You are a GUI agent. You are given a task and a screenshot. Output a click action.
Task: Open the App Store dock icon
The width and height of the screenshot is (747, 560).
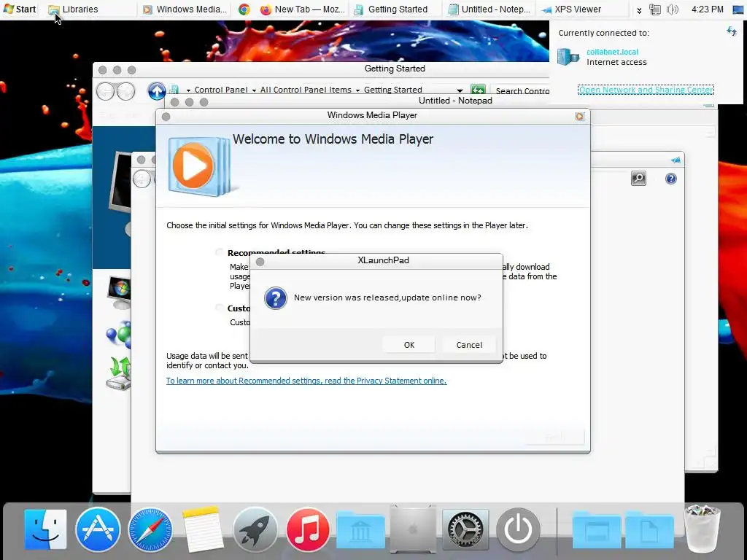pyautogui.click(x=98, y=529)
